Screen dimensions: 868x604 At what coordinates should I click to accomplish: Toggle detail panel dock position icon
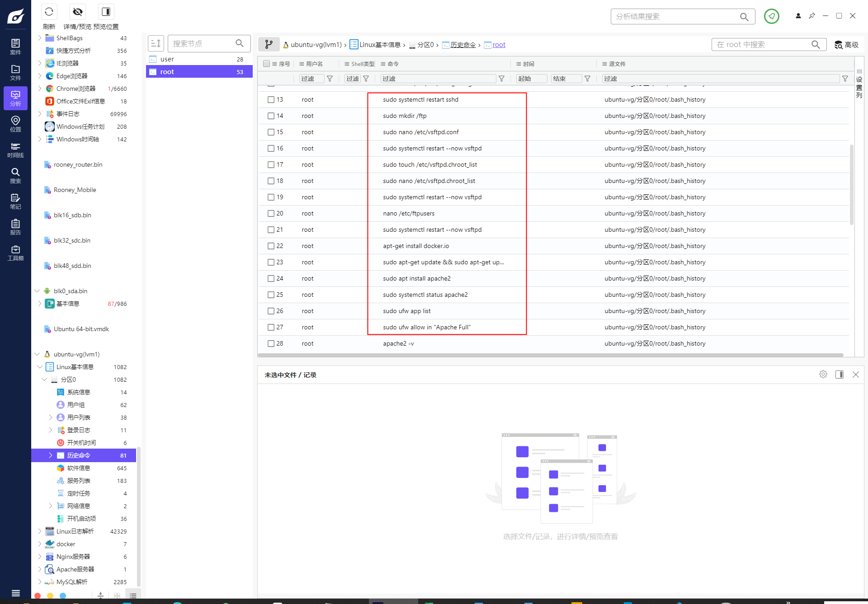coord(840,375)
